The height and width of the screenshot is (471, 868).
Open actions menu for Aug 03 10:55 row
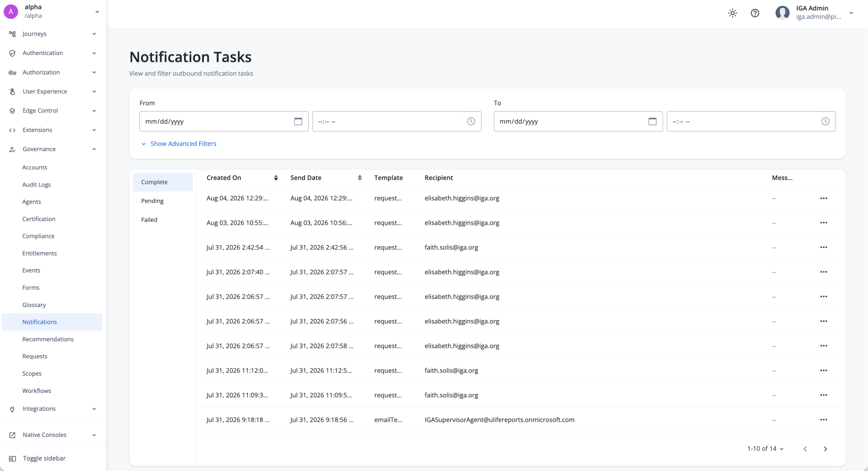click(823, 223)
